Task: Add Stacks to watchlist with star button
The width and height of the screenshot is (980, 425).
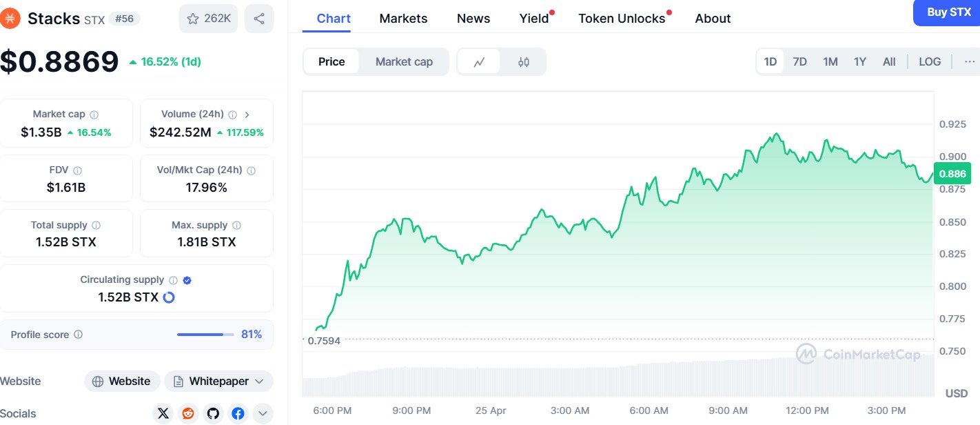Action: [208, 19]
